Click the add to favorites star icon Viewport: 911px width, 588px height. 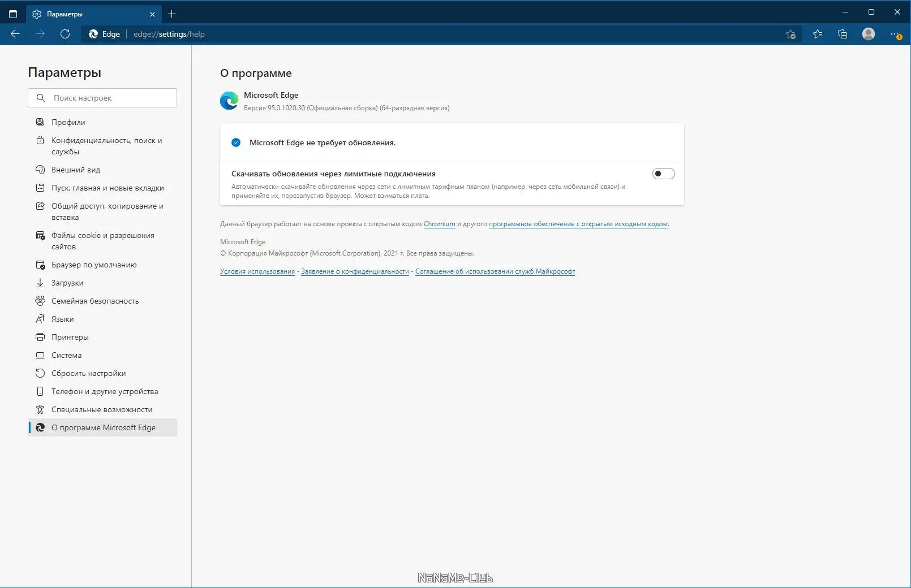790,34
